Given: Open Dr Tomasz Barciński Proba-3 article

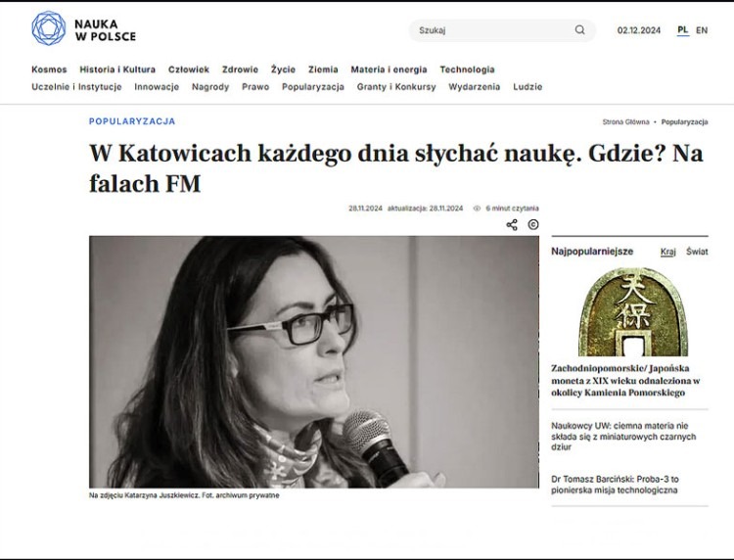Looking at the screenshot, I should [x=615, y=485].
